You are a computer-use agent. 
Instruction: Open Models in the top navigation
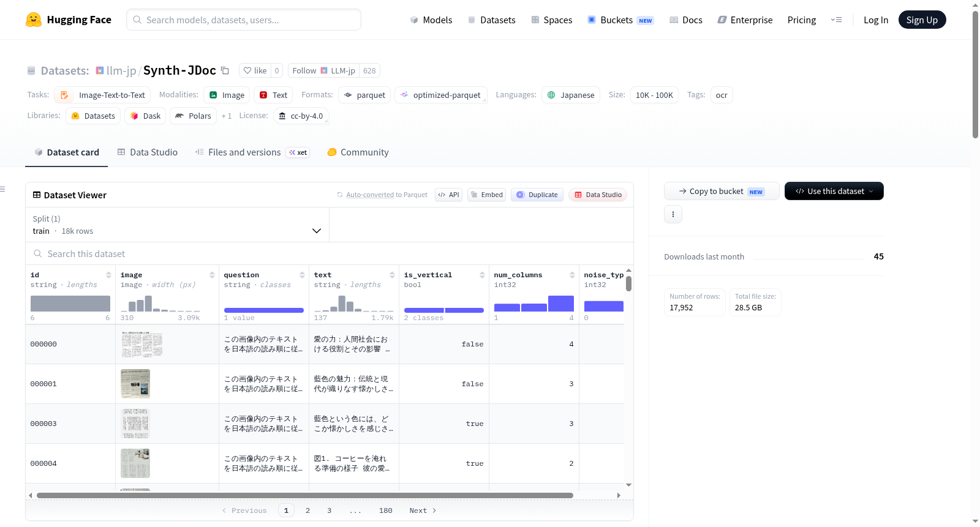[x=431, y=20]
